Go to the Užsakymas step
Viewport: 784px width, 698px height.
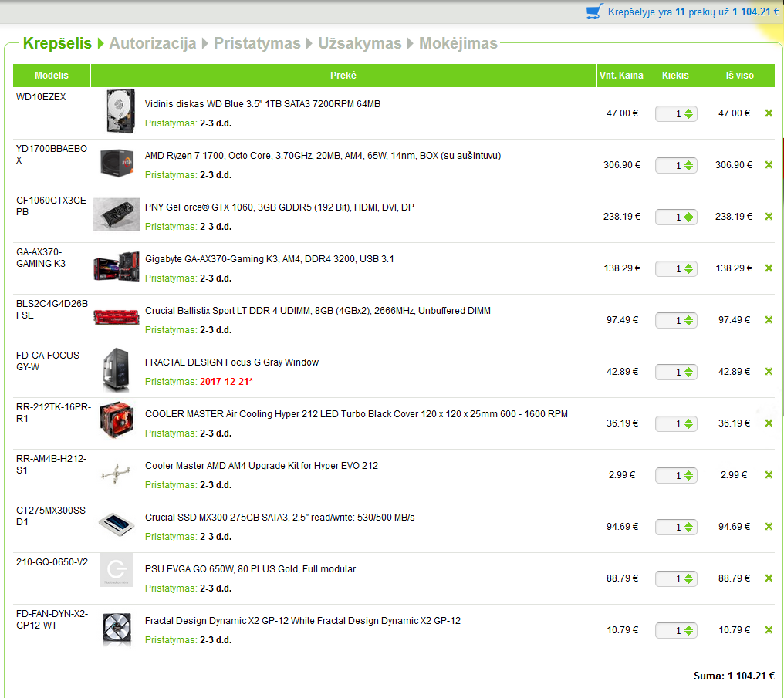pos(360,43)
